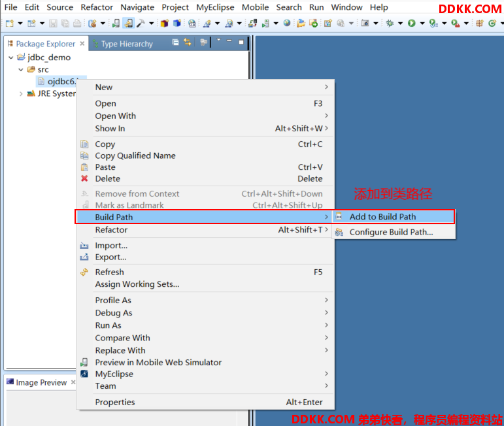Collapse the jdbc_demo project node
The height and width of the screenshot is (426, 504).
point(11,57)
